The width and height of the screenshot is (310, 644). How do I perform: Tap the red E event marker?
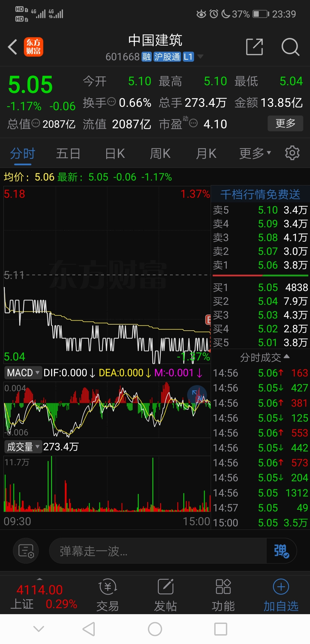tap(208, 319)
